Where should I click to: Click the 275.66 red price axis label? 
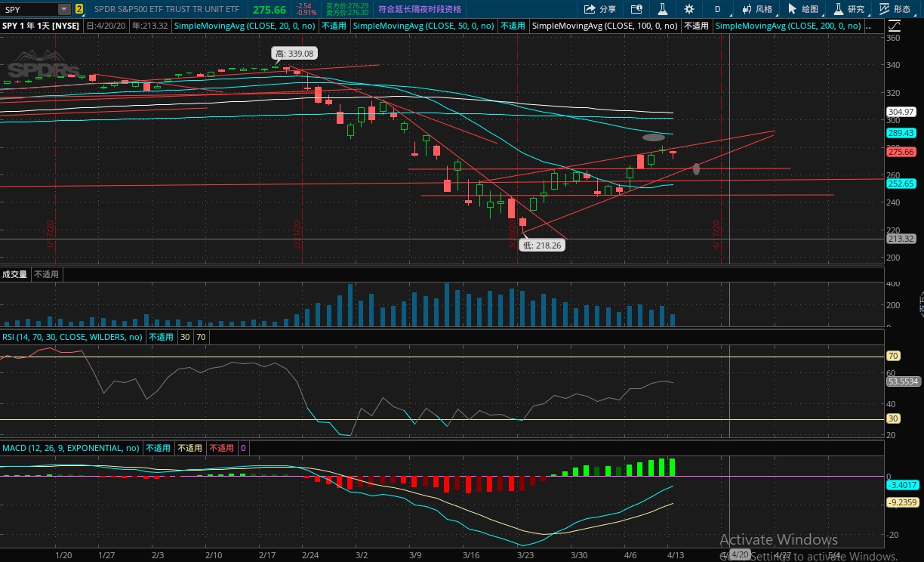tap(901, 151)
